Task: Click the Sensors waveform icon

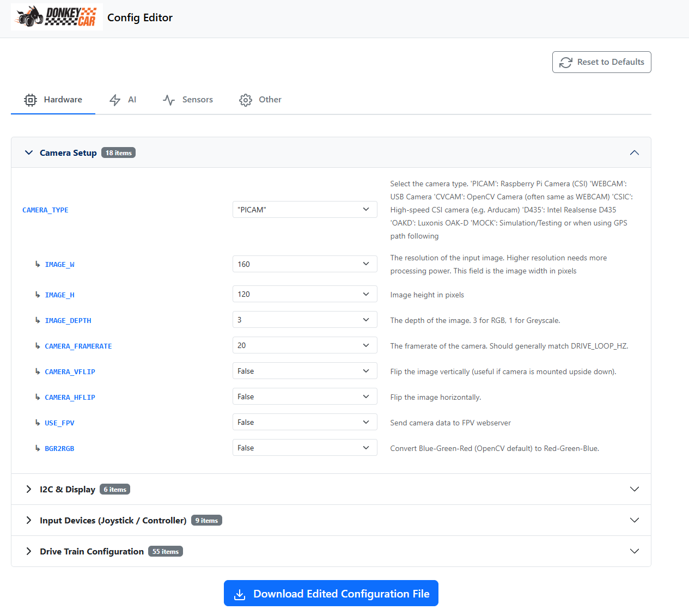Action: [169, 100]
